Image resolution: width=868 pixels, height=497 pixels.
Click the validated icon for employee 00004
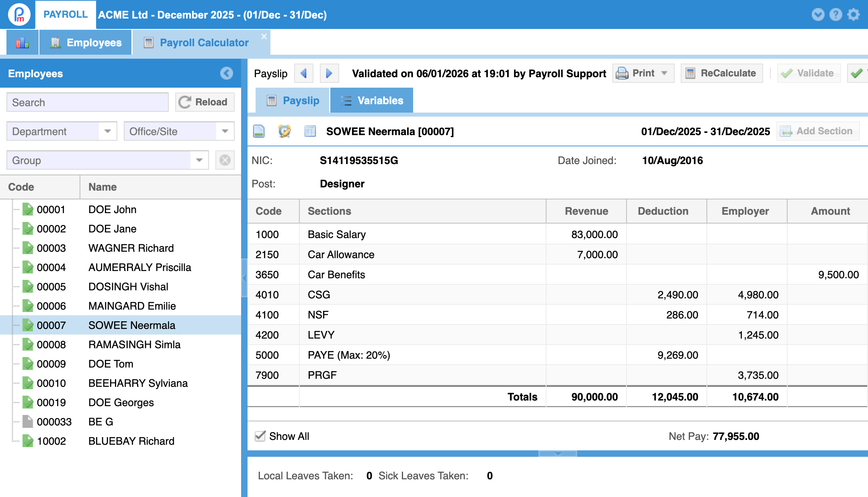[x=28, y=267]
